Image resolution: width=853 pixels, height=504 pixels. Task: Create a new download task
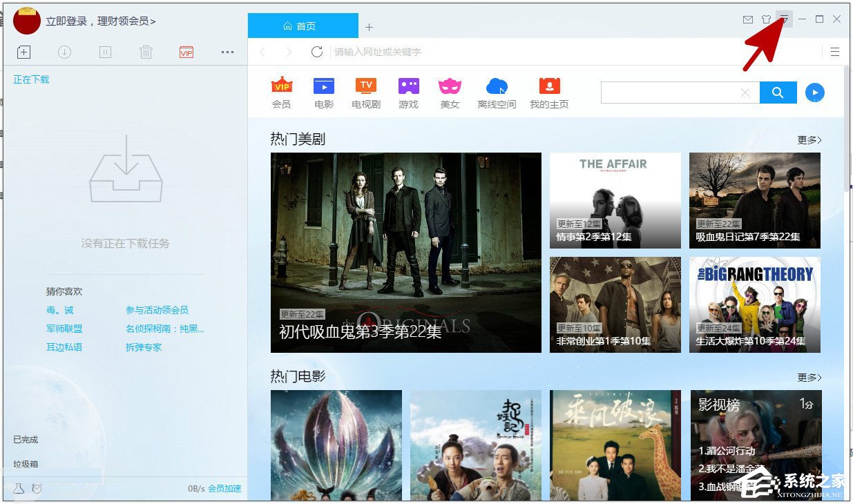pos(23,52)
